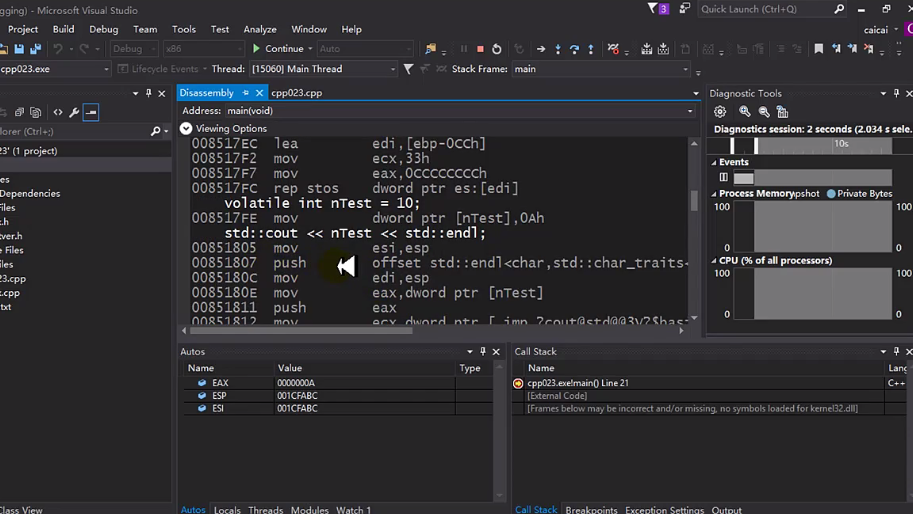Click Quick Launch search field

[x=766, y=9]
